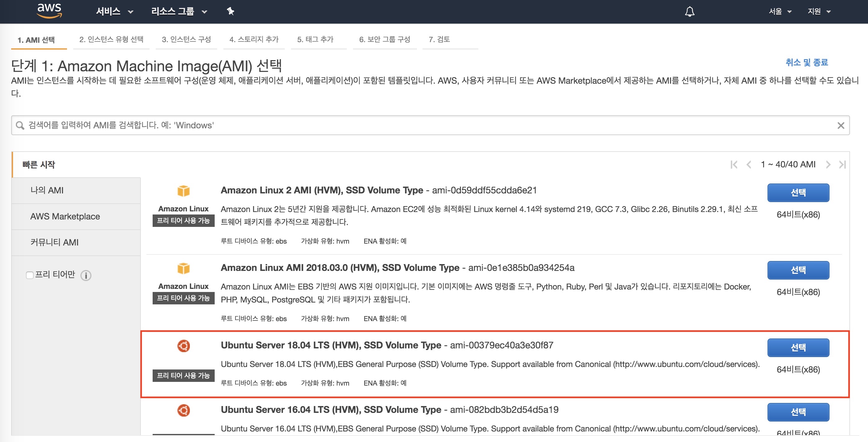Viewport: 868px width, 442px height.
Task: Click Amazon Linux 2 AMI title text
Action: tap(322, 190)
